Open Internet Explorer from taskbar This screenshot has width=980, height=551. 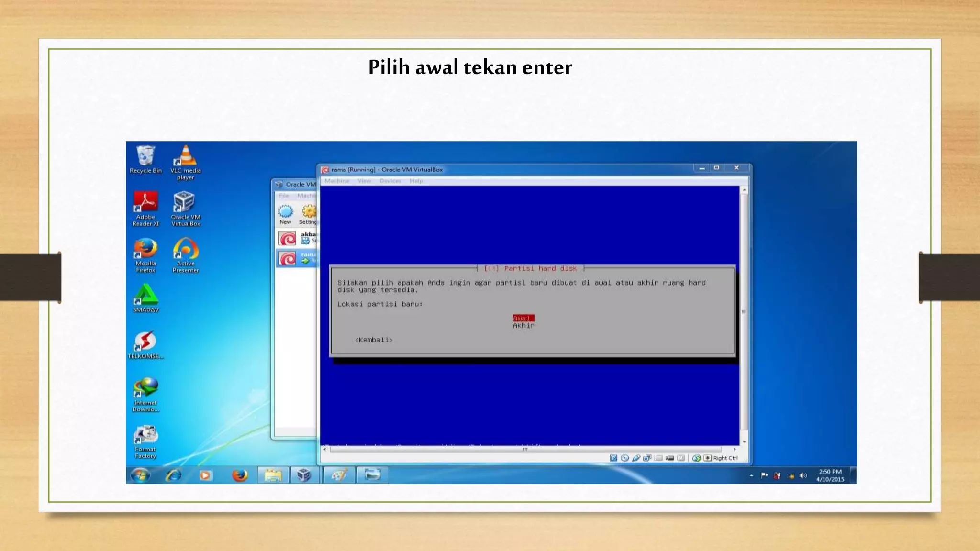(x=174, y=475)
